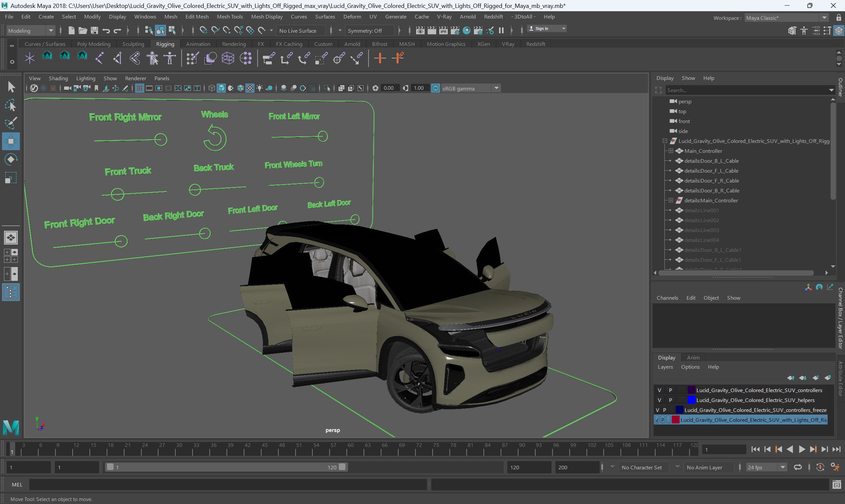Open the Workspace Maya Classic dropdown
The height and width of the screenshot is (504, 845).
787,18
